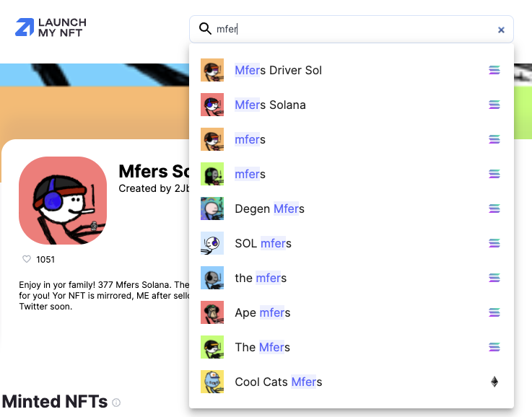Click Mfers Driver Sol thumbnail image
The height and width of the screenshot is (417, 532).
click(212, 70)
